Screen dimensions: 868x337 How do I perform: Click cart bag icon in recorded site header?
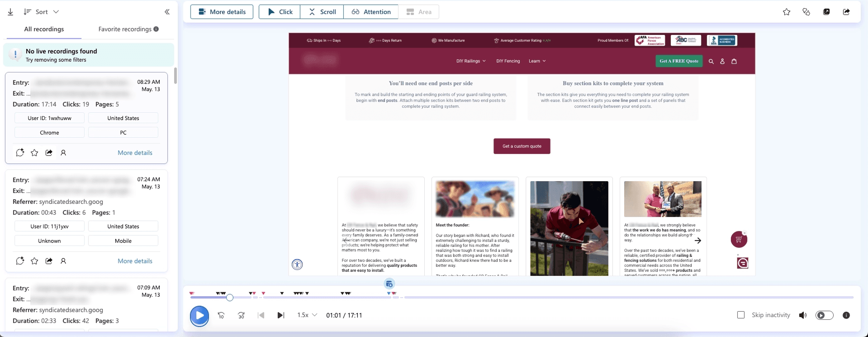coord(734,61)
